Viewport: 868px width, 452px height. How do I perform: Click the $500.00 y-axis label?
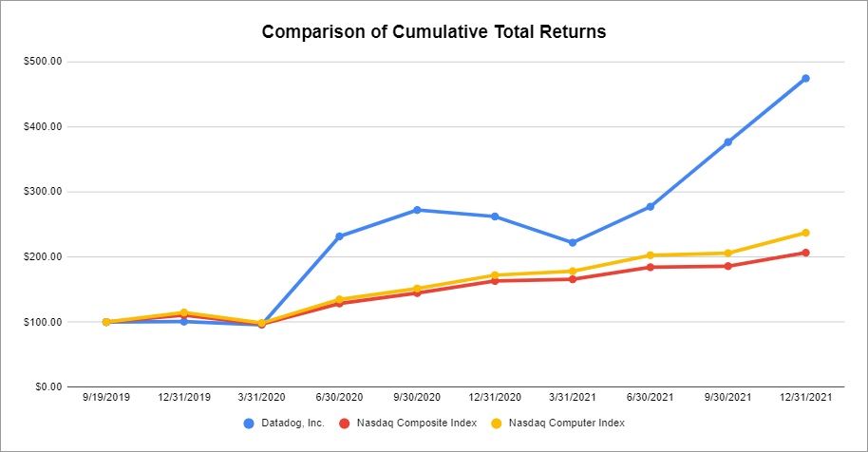pyautogui.click(x=45, y=62)
